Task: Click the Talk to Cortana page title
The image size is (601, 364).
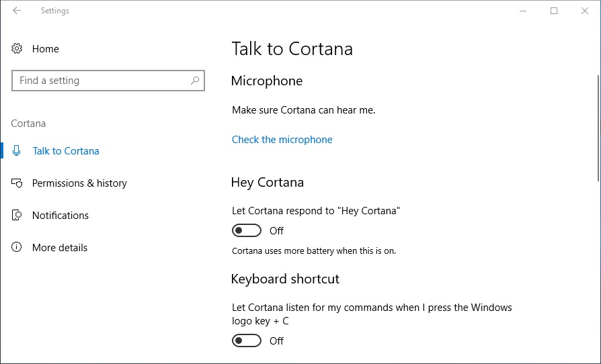Action: click(x=292, y=48)
